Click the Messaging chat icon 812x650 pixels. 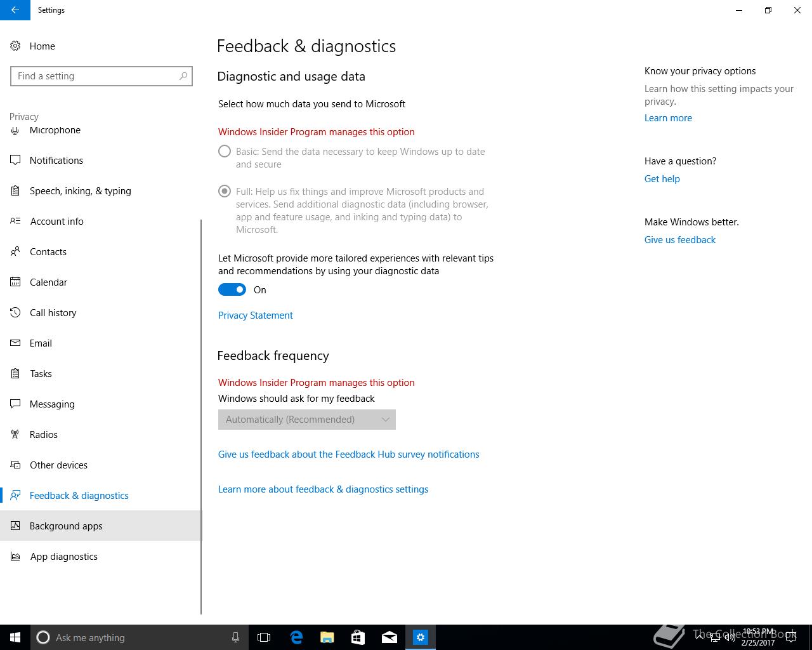tap(15, 404)
